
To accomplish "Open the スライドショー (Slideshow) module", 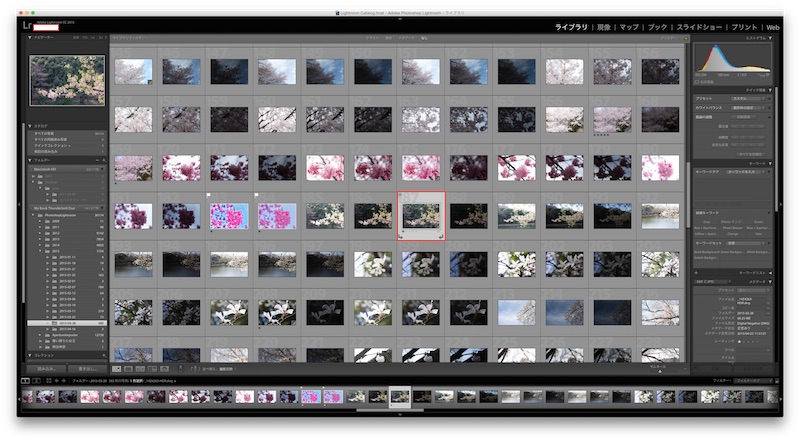I will 699,27.
